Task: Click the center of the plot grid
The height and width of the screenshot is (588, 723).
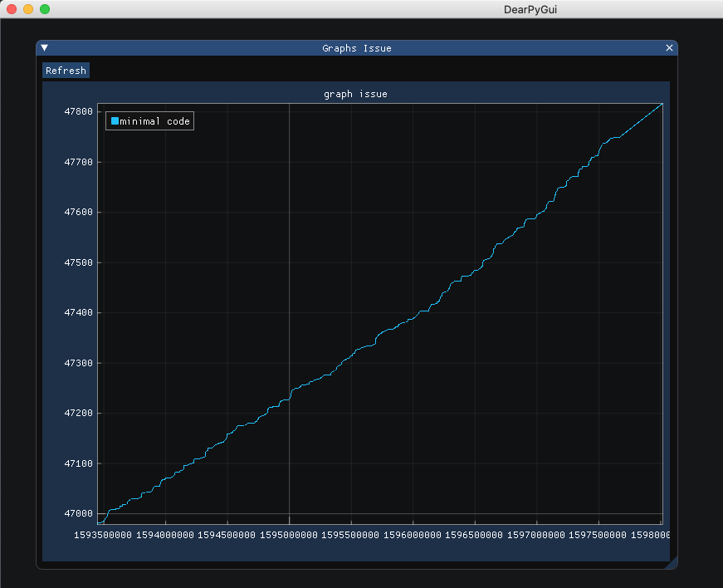Action: click(x=382, y=311)
